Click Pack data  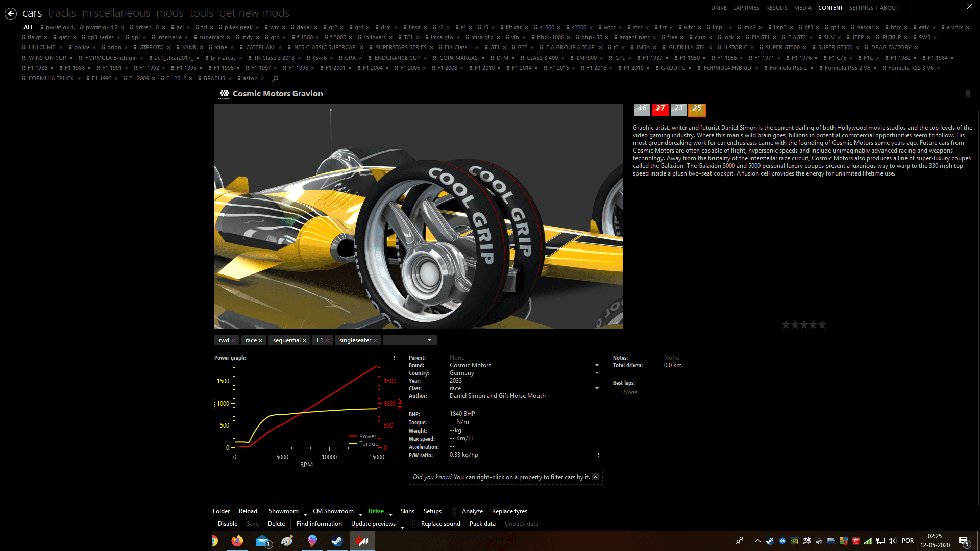click(482, 524)
